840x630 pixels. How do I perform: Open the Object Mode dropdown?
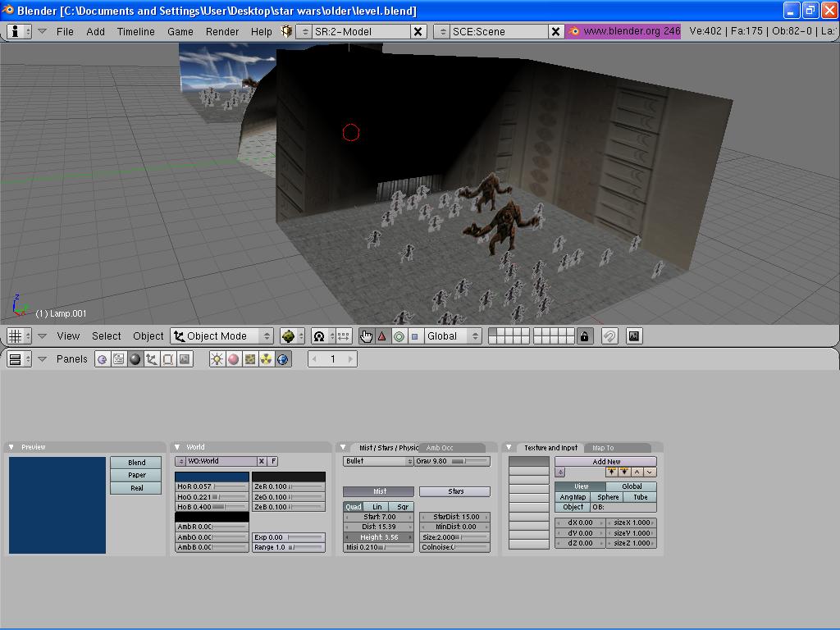click(221, 336)
